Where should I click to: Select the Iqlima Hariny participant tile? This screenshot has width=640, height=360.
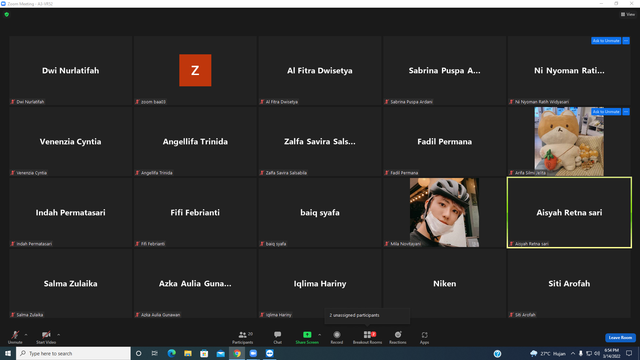pyautogui.click(x=320, y=283)
